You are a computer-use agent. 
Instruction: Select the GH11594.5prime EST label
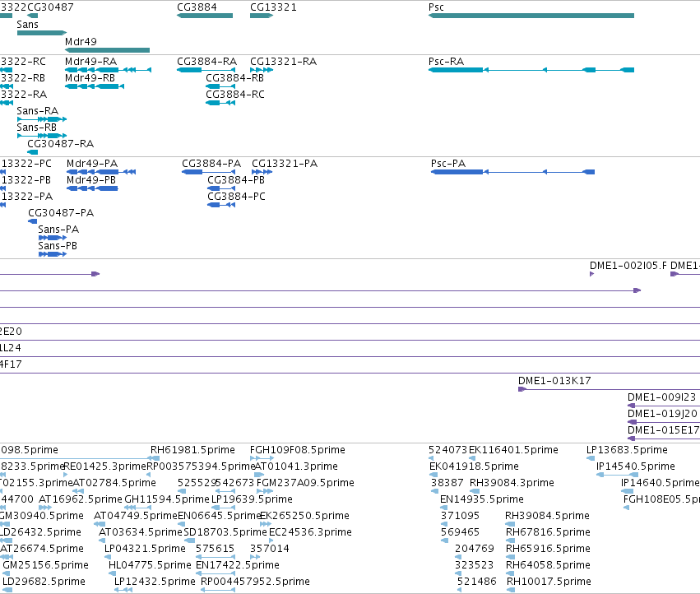pyautogui.click(x=167, y=499)
